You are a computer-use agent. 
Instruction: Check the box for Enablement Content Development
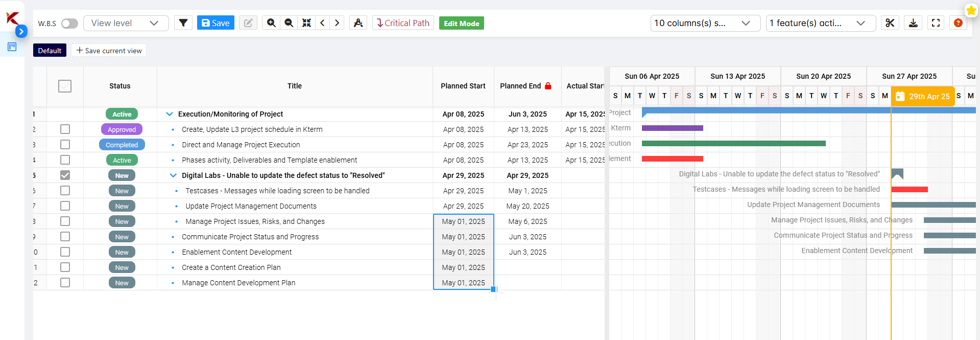click(x=65, y=252)
